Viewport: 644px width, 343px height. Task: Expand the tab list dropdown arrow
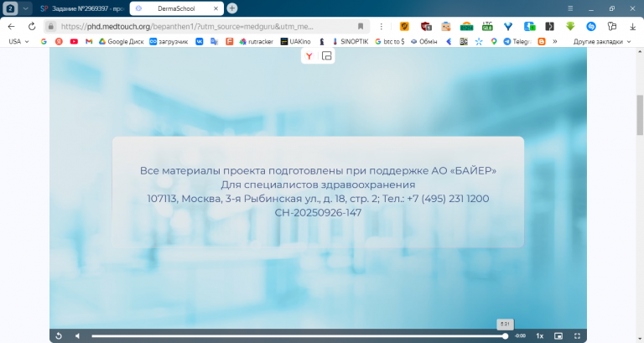(25, 8)
